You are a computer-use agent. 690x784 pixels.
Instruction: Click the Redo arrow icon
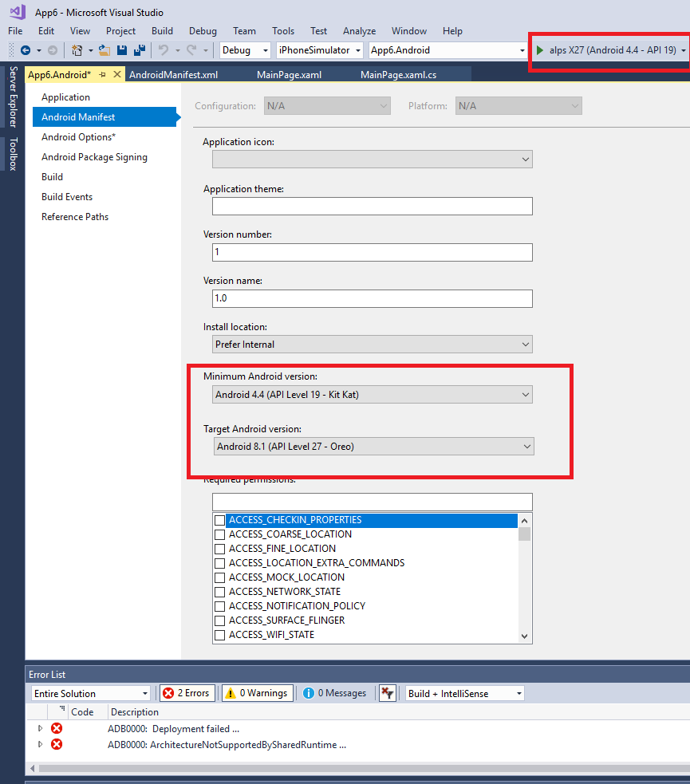(191, 50)
